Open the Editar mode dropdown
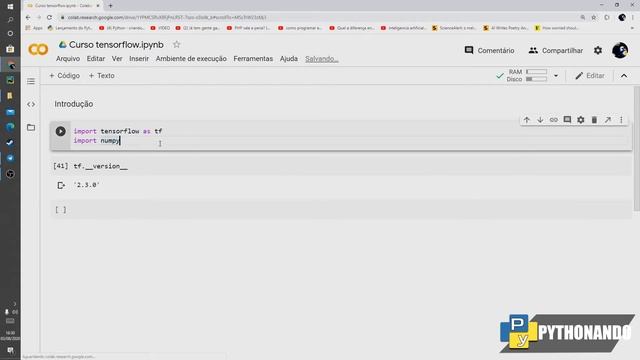The height and width of the screenshot is (360, 640). (590, 76)
